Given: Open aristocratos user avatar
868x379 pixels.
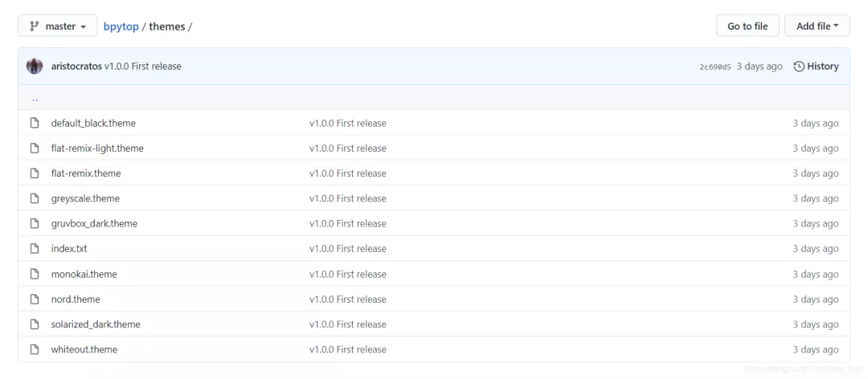Looking at the screenshot, I should click(35, 67).
